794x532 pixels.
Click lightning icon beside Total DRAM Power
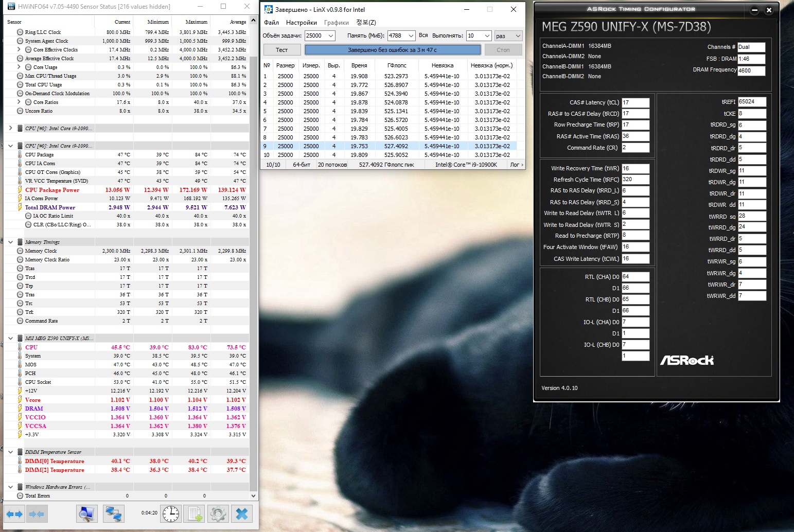click(20, 207)
